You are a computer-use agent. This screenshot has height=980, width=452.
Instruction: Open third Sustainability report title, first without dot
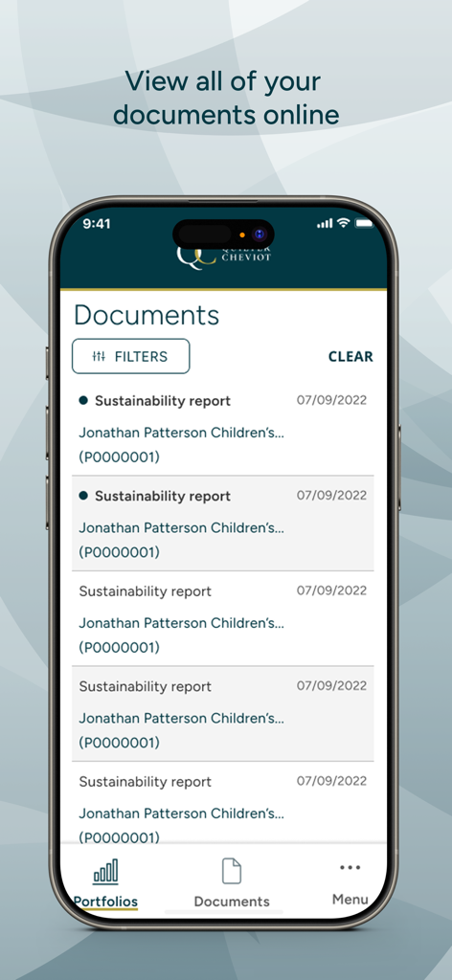tap(145, 591)
